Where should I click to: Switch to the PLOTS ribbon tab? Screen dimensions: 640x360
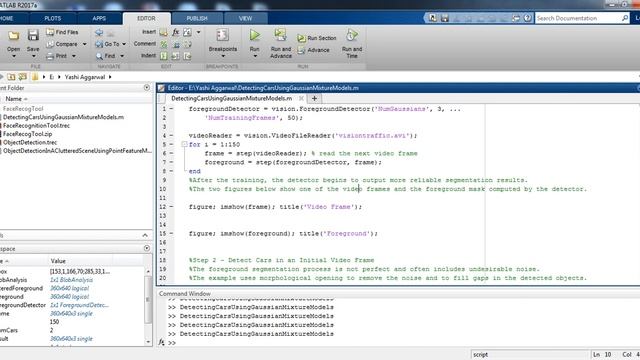point(53,18)
